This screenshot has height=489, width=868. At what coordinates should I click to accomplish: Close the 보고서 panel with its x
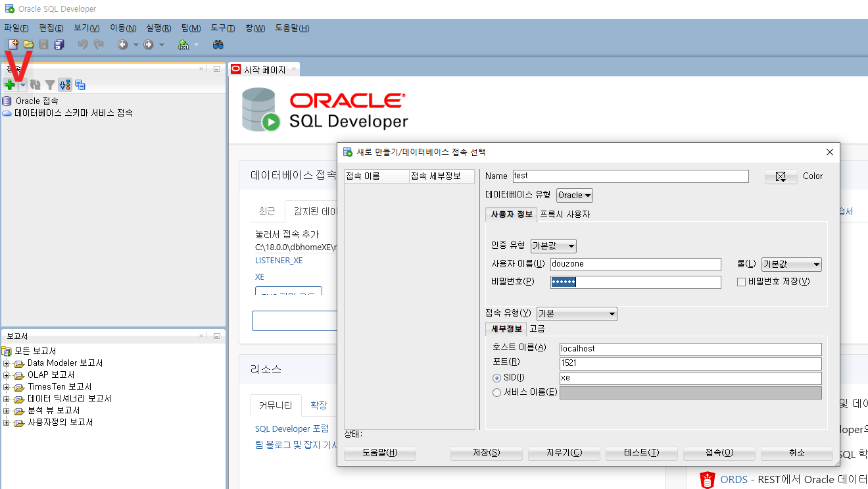point(202,336)
